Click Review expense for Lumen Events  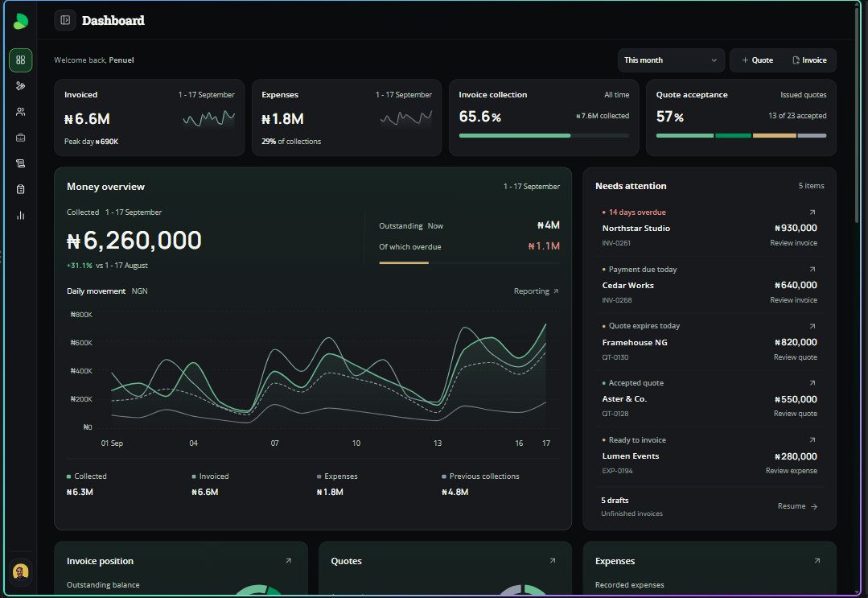click(791, 471)
